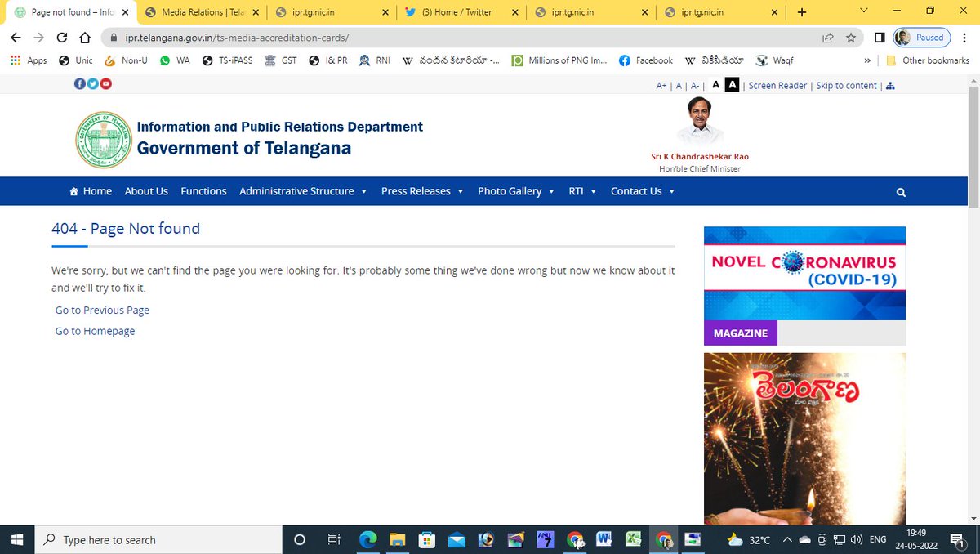Open the Anu 7 app from the taskbar
This screenshot has height=554, width=980.
545,539
